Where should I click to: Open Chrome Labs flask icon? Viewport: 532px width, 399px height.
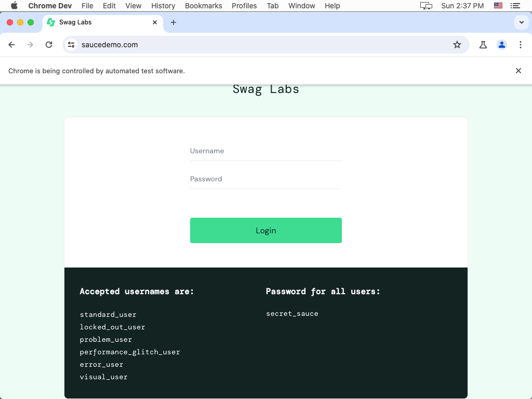click(483, 45)
